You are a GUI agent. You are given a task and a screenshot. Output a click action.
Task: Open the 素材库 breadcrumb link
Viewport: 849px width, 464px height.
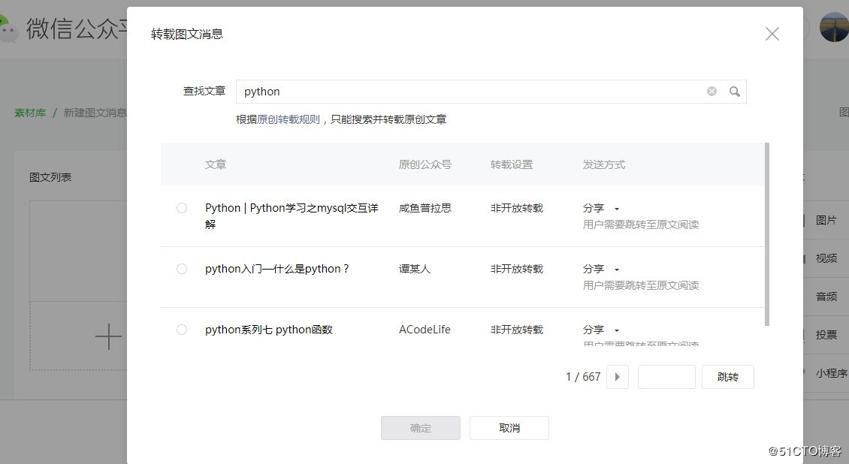click(x=30, y=113)
